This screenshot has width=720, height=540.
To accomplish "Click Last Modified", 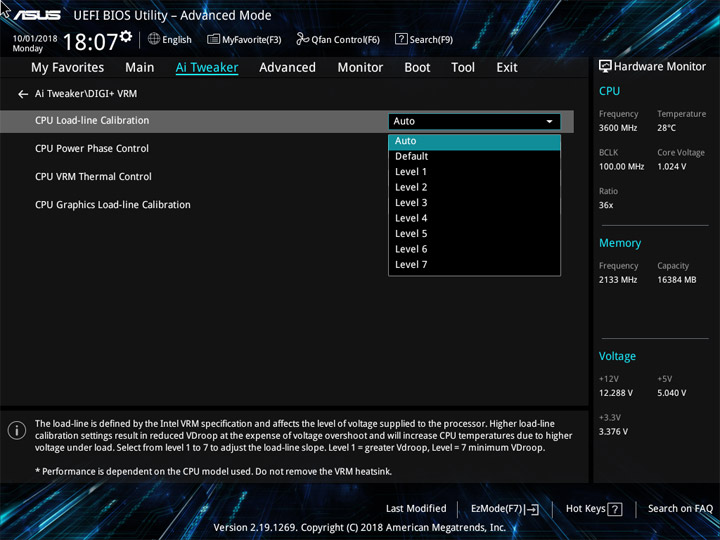I will click(416, 509).
